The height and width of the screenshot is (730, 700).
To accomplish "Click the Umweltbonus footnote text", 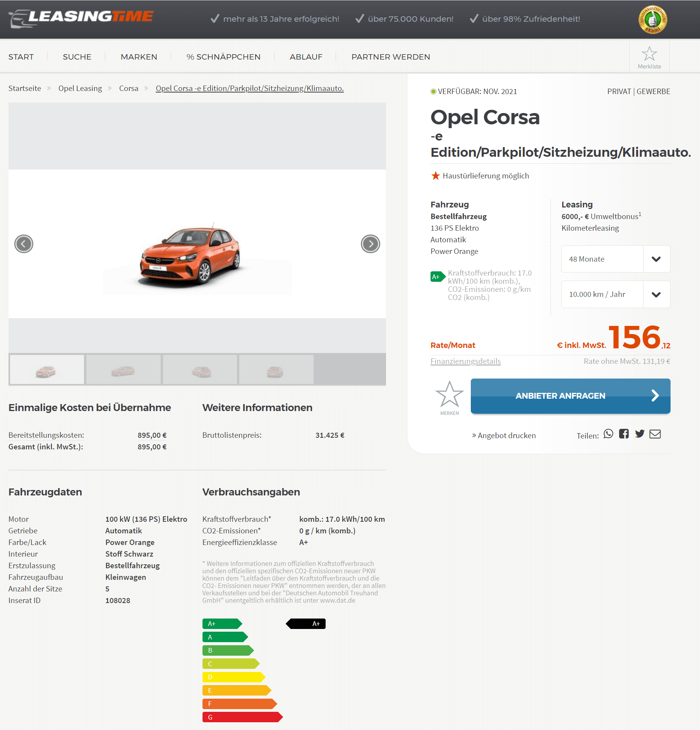I will 601,216.
